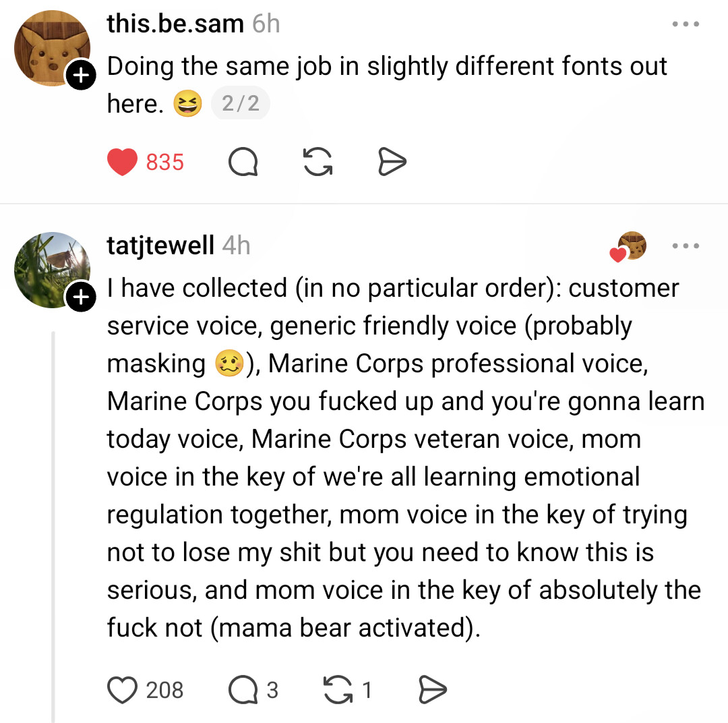Like this.be.sam's post with the red heart
This screenshot has width=728, height=723.
point(122,162)
